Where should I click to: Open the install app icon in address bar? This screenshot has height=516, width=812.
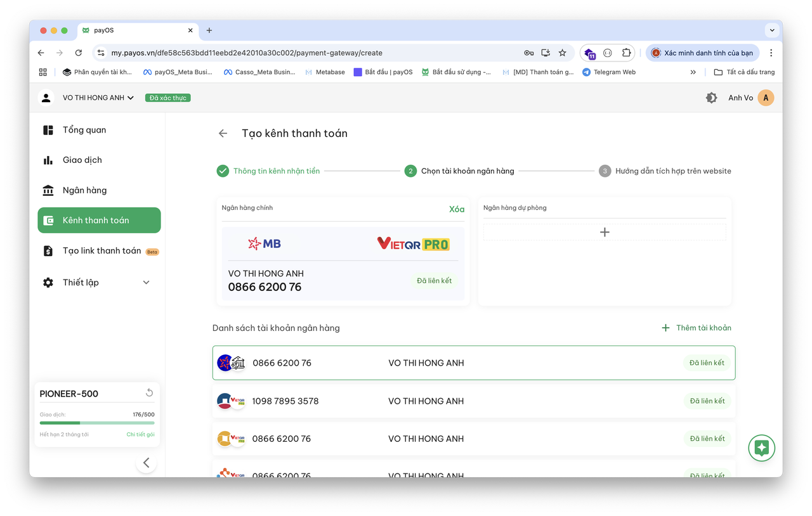(x=546, y=53)
